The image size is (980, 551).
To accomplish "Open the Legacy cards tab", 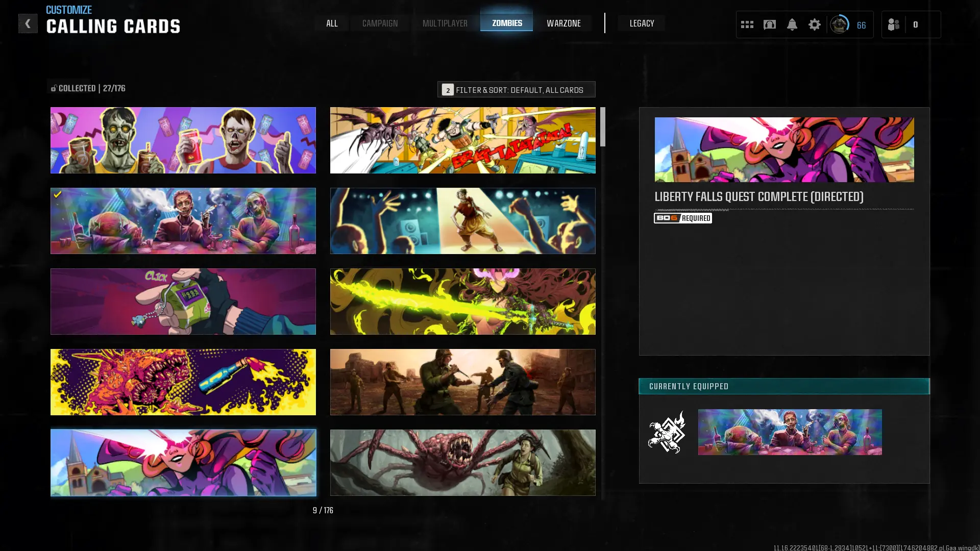I will point(642,23).
